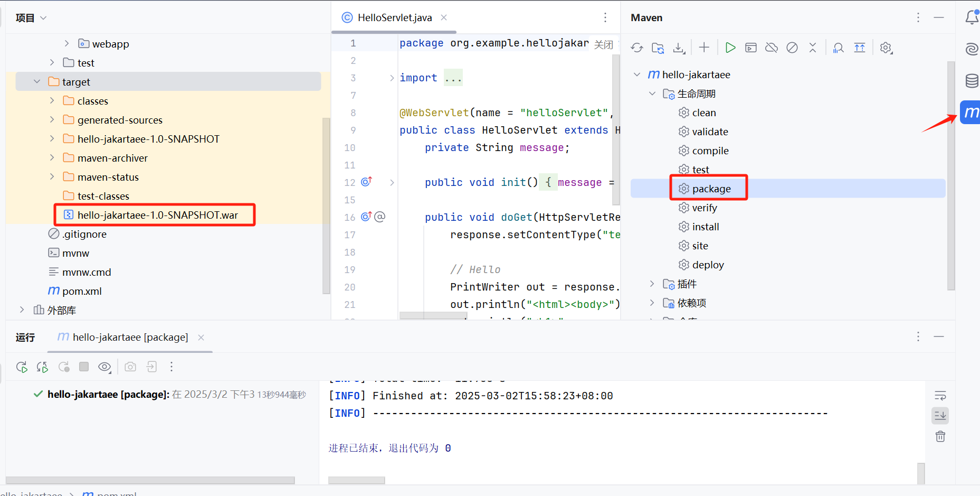This screenshot has width=980, height=496.
Task: Clear console output with trash icon
Action: point(940,436)
